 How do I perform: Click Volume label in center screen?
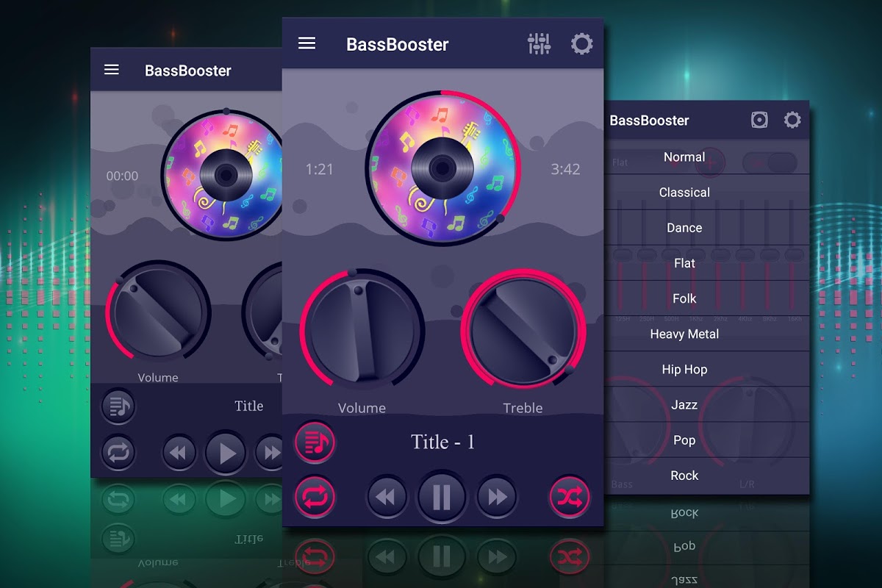click(x=362, y=408)
